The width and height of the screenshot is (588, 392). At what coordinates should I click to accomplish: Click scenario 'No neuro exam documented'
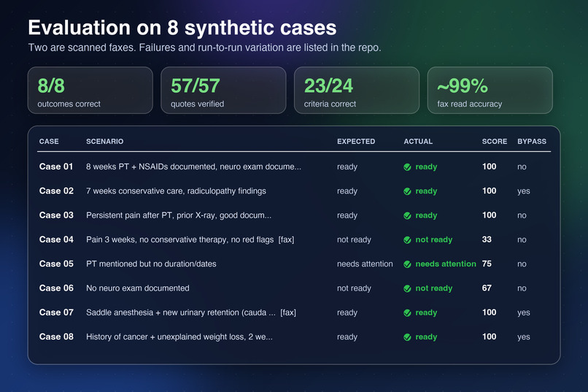(x=138, y=288)
